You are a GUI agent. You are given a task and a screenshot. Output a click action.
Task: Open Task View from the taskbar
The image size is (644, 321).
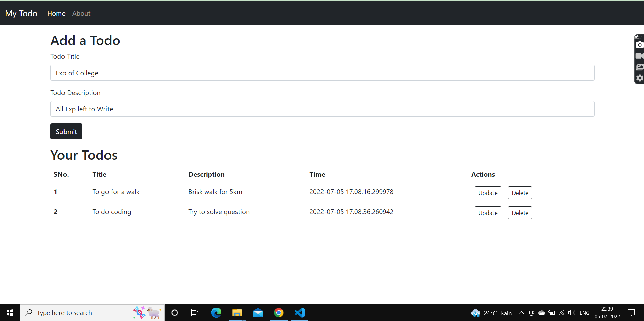(194, 312)
